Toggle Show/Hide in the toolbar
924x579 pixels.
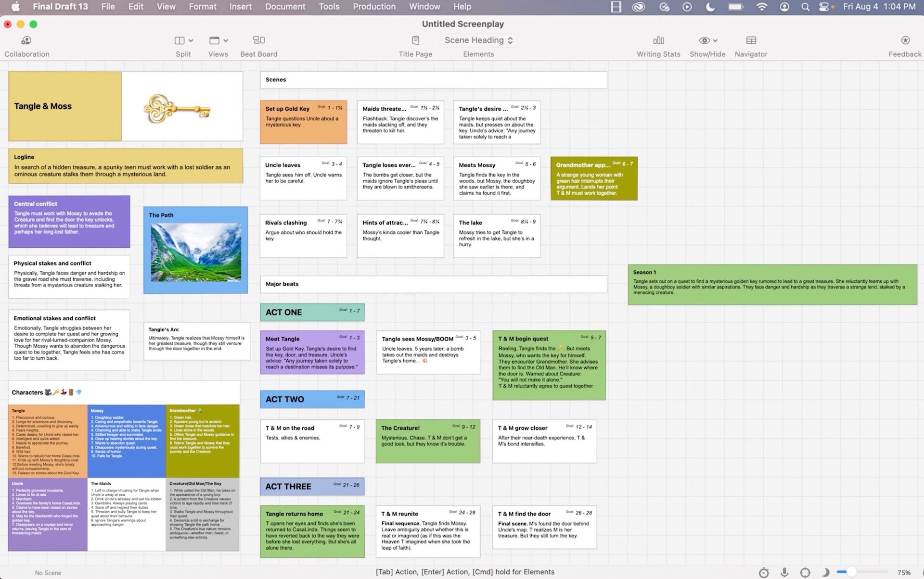coord(707,46)
